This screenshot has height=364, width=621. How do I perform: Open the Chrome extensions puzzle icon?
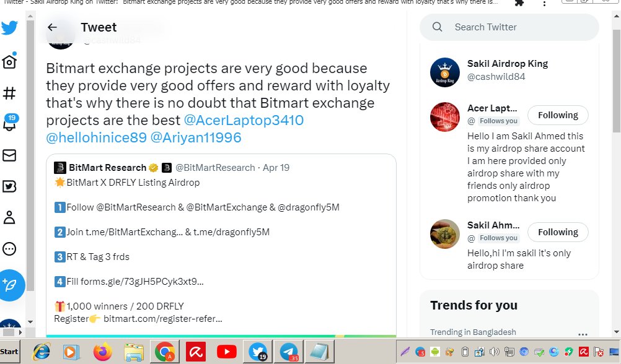(519, 2)
